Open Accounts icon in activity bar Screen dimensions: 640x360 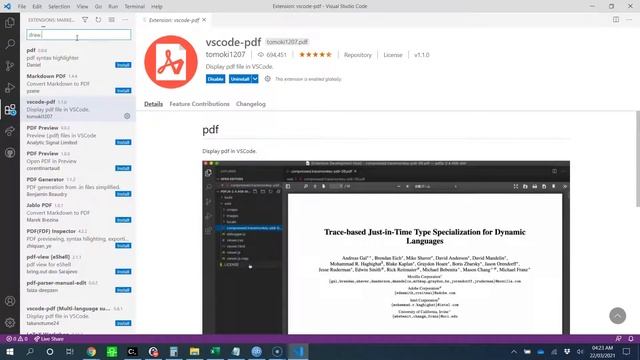click(10, 301)
